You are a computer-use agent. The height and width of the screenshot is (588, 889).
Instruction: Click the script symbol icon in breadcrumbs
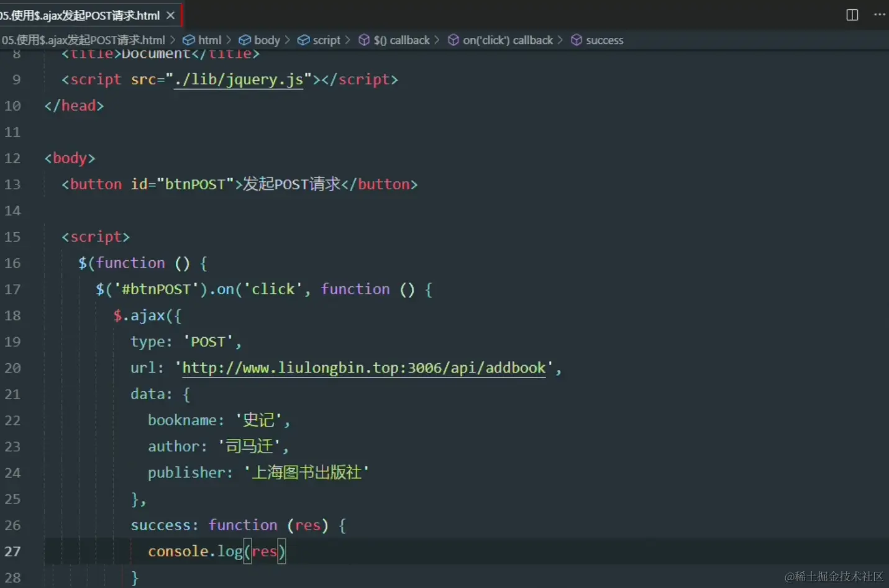(303, 40)
